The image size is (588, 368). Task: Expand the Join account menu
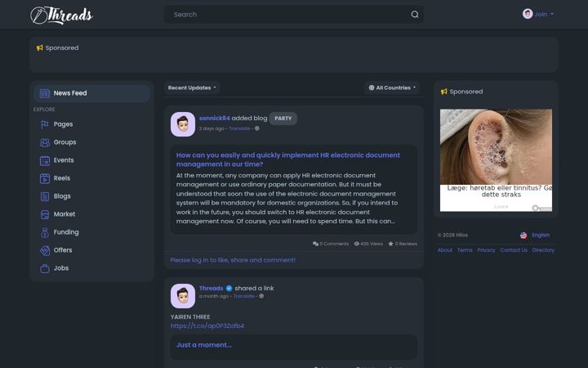pyautogui.click(x=537, y=14)
